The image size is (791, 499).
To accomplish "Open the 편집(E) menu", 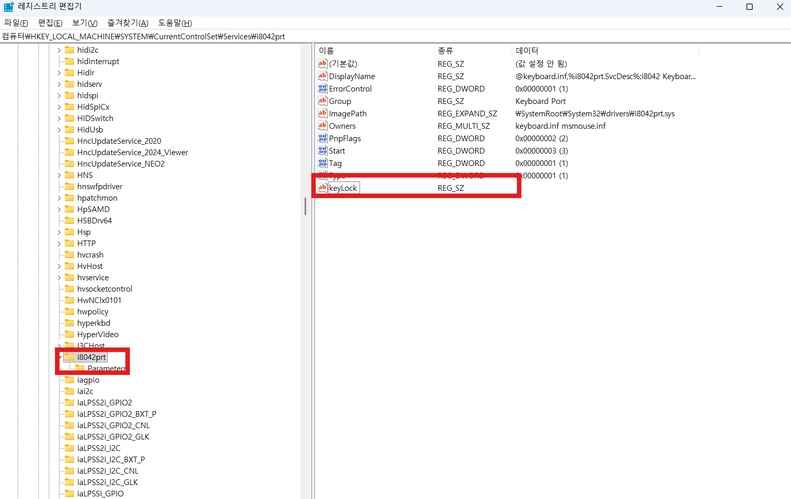I will tap(50, 23).
